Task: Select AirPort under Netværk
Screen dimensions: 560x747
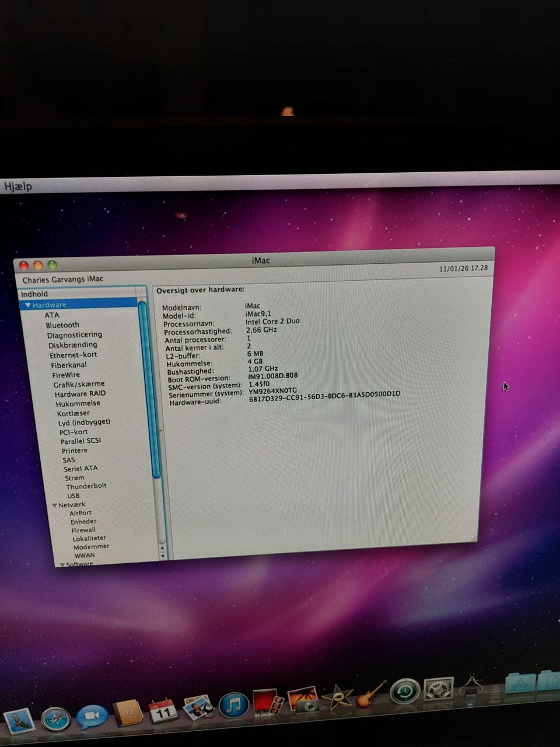Action: [x=80, y=514]
